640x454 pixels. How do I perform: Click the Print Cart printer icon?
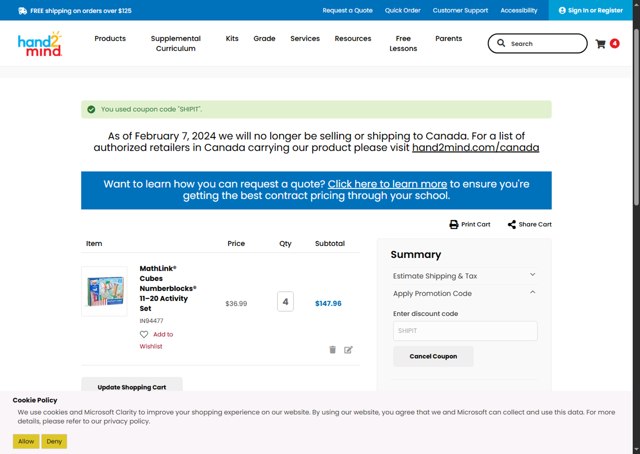tap(453, 225)
